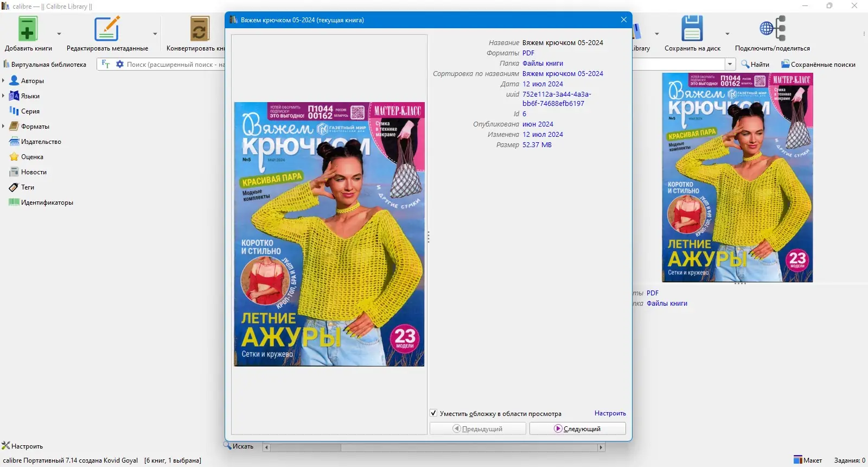The image size is (868, 467).
Task: Click the horizontal scrollbar thumb
Action: [x=305, y=447]
